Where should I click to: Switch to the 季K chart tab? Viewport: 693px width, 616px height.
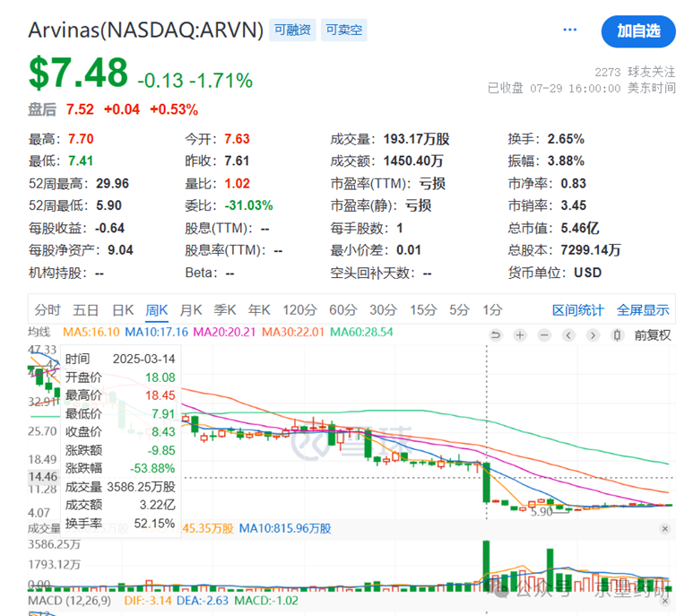[225, 309]
